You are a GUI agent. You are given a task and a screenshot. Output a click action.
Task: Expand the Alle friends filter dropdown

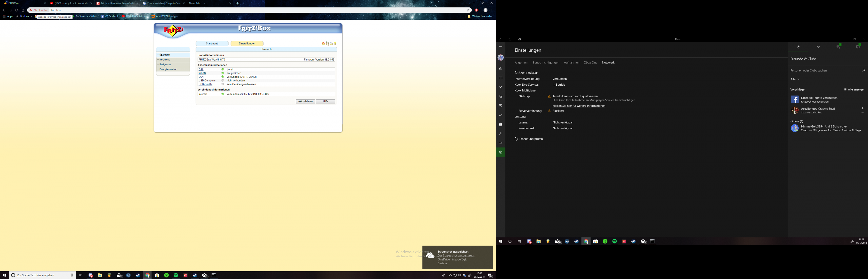point(795,79)
